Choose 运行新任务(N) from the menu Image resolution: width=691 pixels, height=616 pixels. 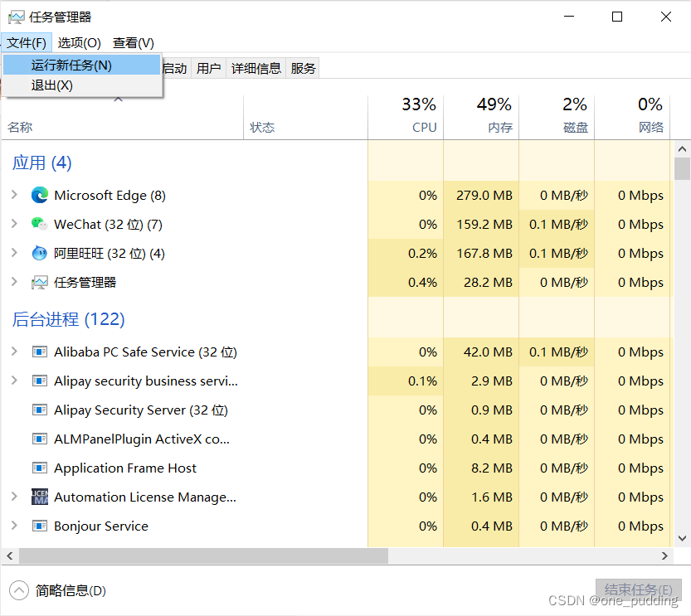pyautogui.click(x=81, y=65)
